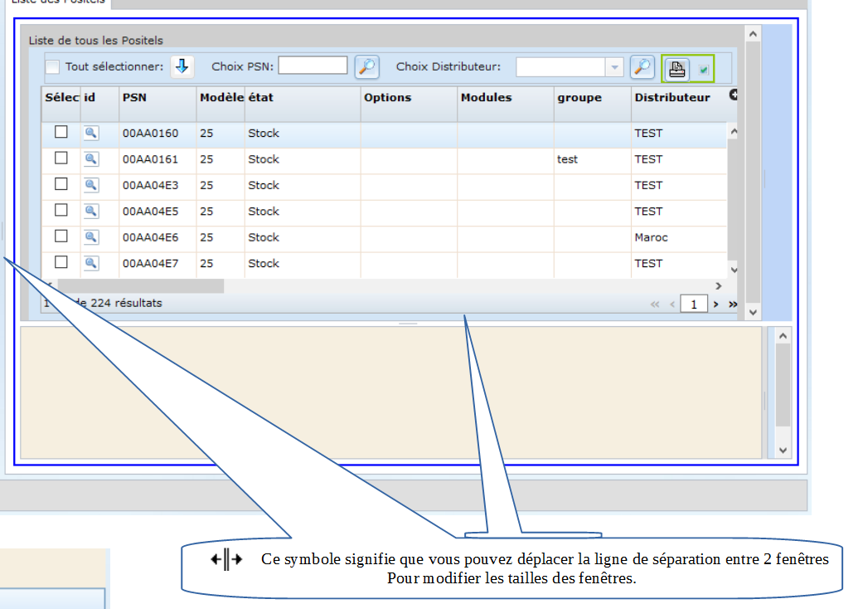Click in the Choix PSN text field
868x609 pixels.
tap(313, 66)
